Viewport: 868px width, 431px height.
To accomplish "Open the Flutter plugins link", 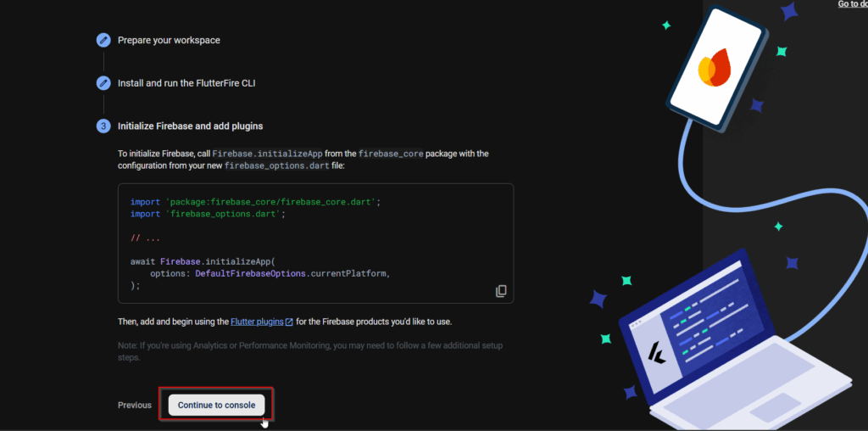I will [256, 322].
